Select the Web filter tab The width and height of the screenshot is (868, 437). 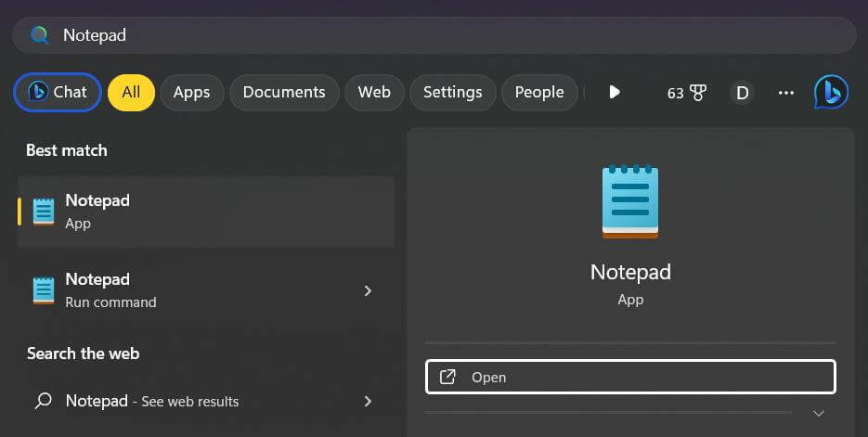374,92
